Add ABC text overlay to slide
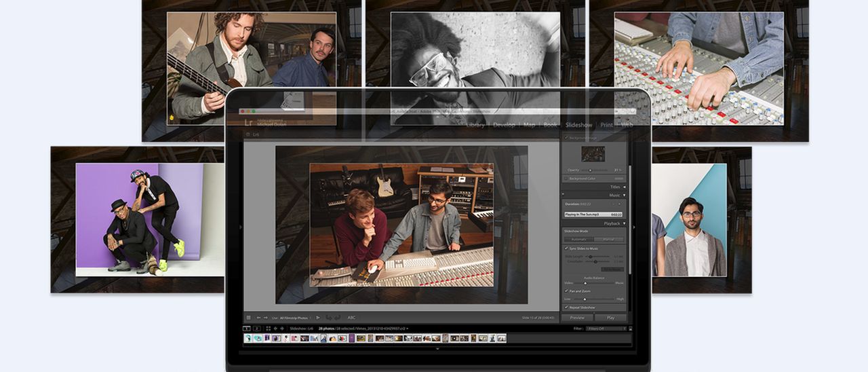 coord(351,318)
